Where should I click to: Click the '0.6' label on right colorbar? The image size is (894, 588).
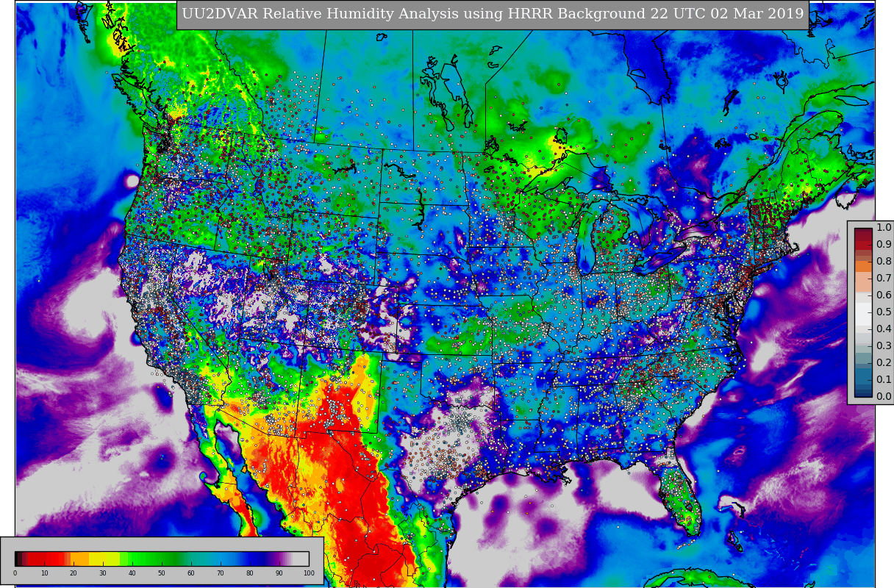tap(884, 295)
